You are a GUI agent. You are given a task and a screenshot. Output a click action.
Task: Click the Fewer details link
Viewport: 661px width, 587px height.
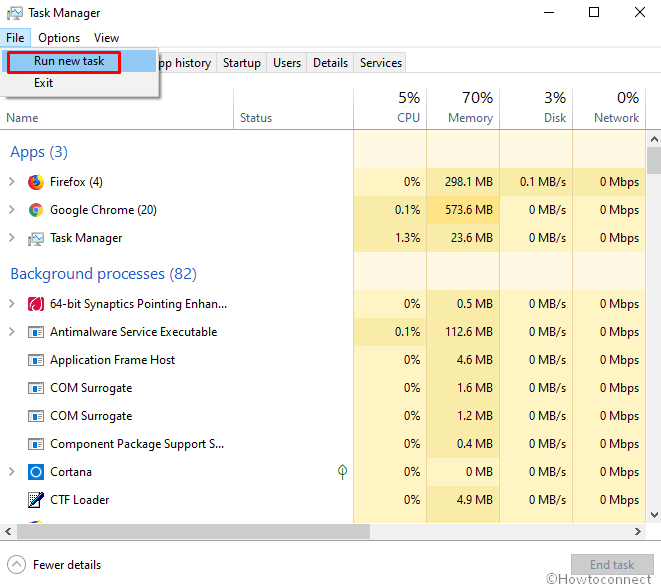point(67,565)
